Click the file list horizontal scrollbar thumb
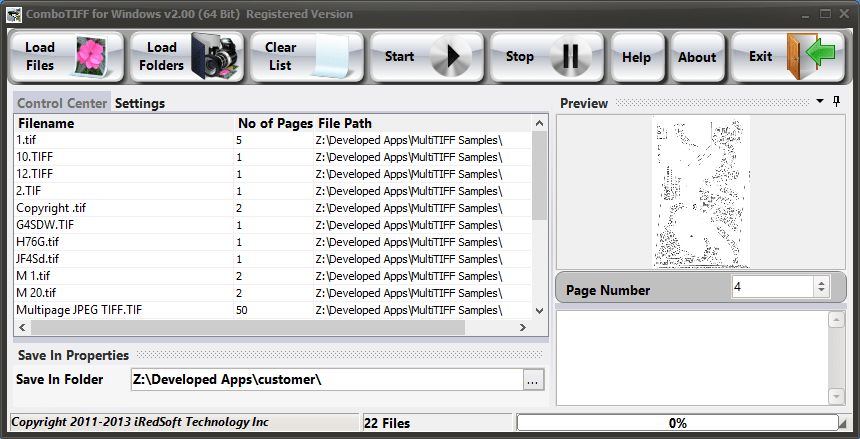 (x=248, y=328)
